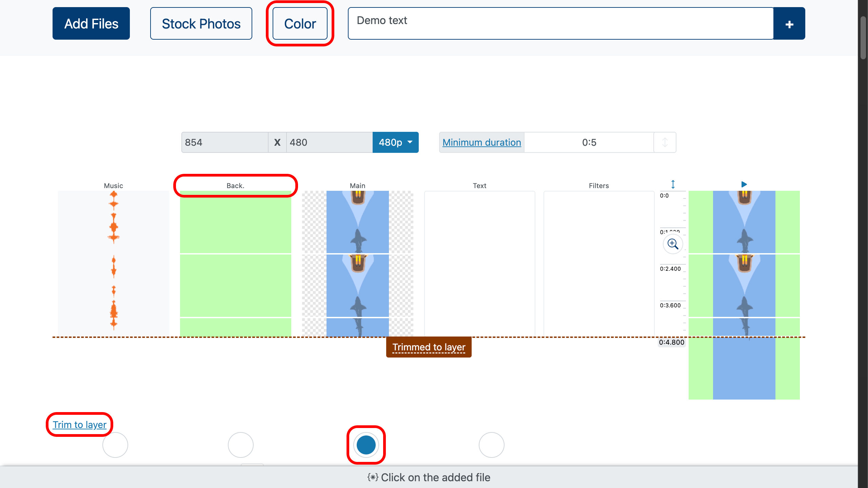Viewport: 868px width, 488px height.
Task: Click the shark clip in the Main layer
Action: (357, 224)
